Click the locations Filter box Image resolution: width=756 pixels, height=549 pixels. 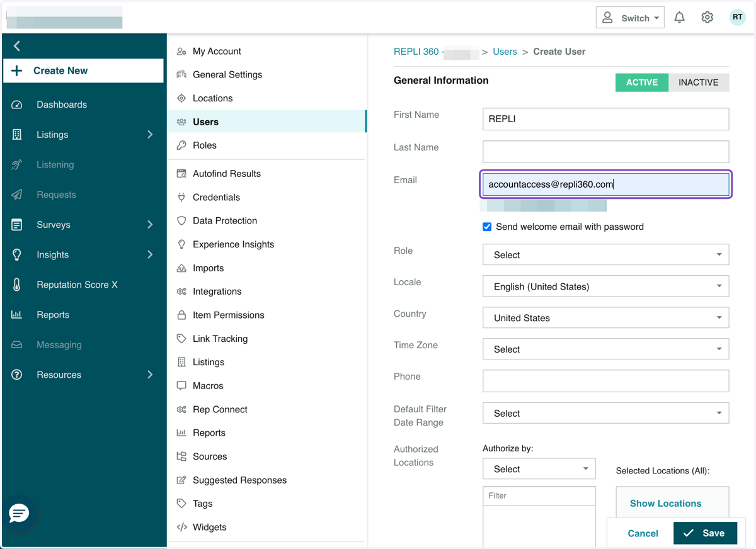(x=539, y=496)
